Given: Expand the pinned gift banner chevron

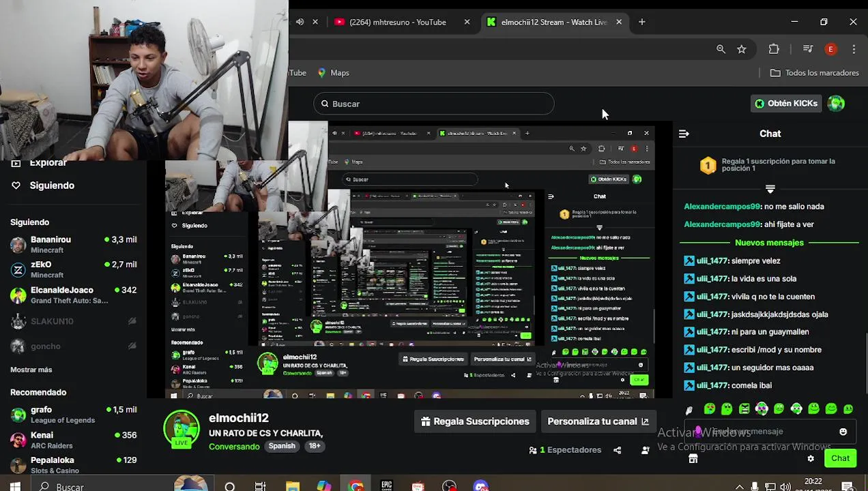Looking at the screenshot, I should (770, 188).
